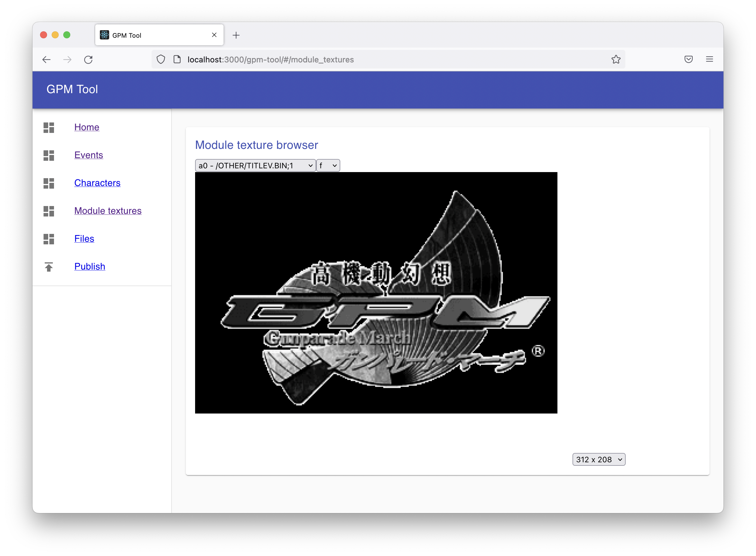Open the 312 x 208 size dropdown
The width and height of the screenshot is (756, 556).
[x=598, y=459]
